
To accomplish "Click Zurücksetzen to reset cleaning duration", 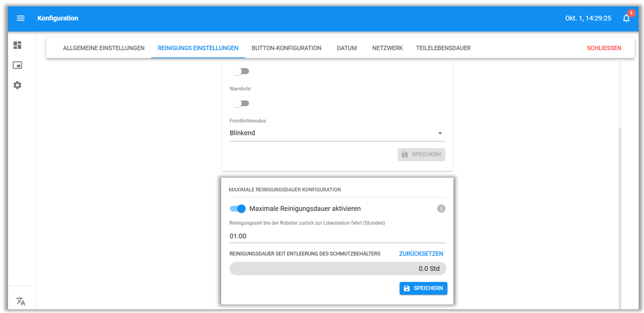I will click(x=421, y=254).
